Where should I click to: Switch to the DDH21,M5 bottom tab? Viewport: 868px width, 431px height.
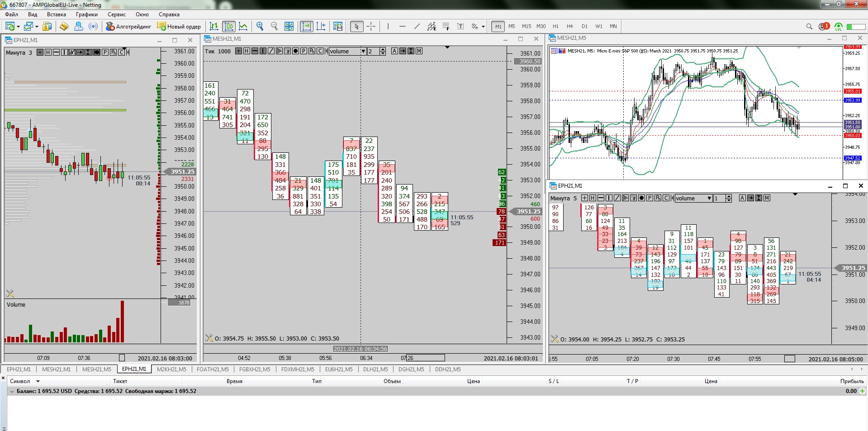[448, 369]
